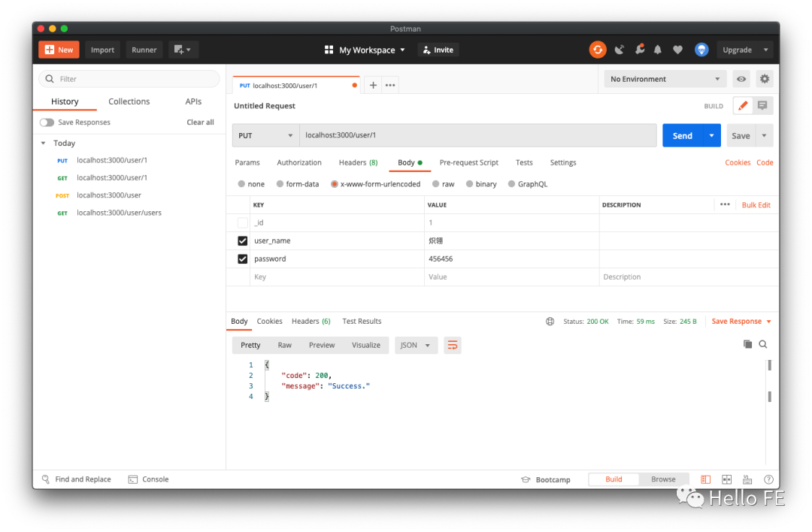Open the help question mark icon
This screenshot has height=532, width=812.
pos(768,479)
